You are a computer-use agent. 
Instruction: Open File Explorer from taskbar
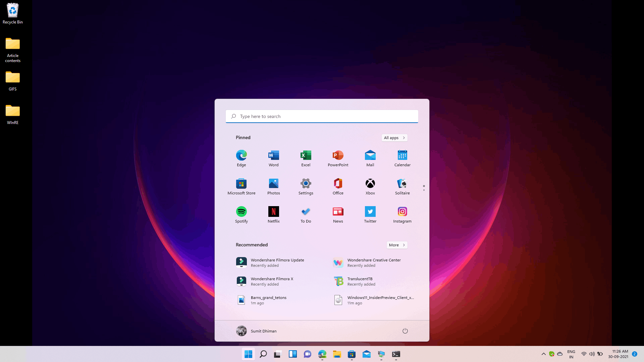[337, 354]
